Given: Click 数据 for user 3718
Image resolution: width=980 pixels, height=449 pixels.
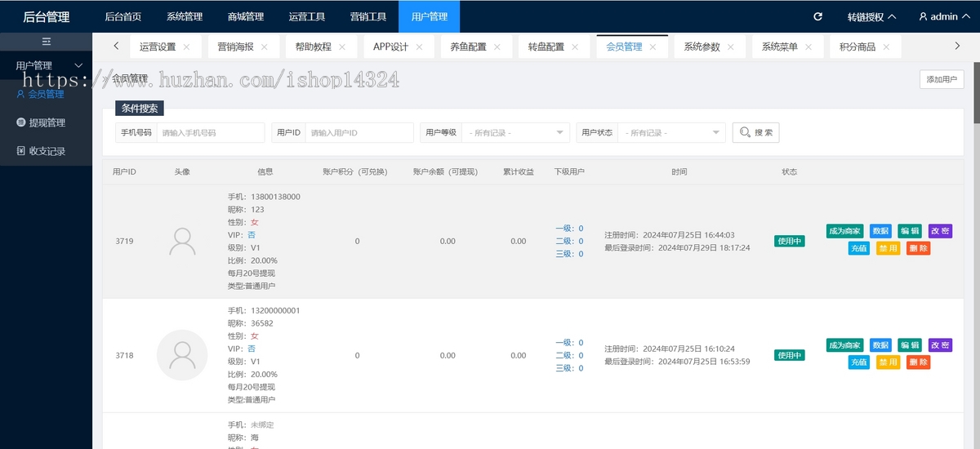Looking at the screenshot, I should coord(880,345).
